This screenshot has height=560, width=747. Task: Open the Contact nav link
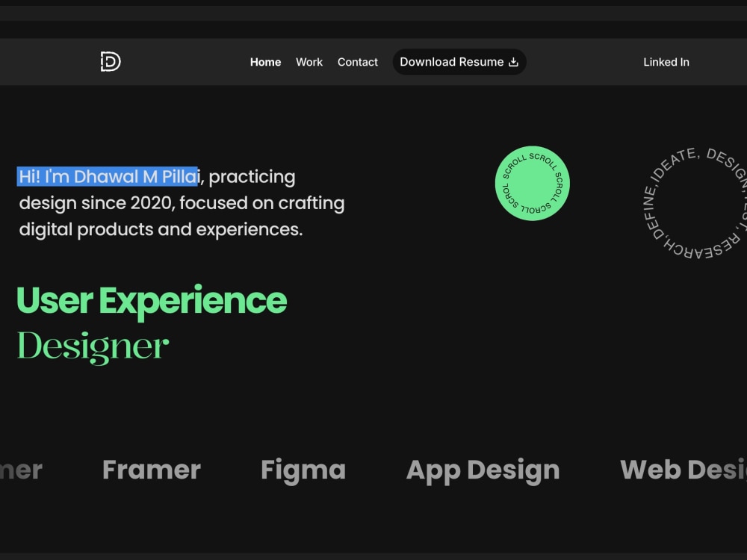click(357, 63)
